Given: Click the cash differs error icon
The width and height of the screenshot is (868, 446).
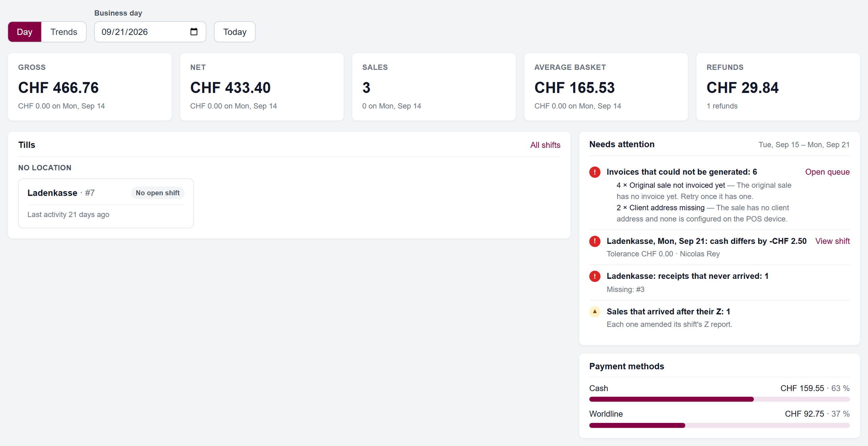Looking at the screenshot, I should (x=595, y=241).
